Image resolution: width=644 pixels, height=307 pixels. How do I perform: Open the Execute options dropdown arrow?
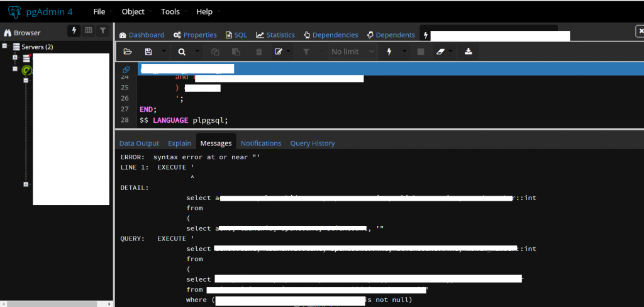404,52
